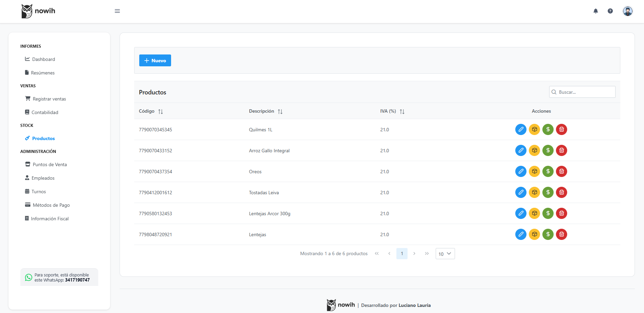Edit the Lentejas Arcor 300g product
Image resolution: width=644 pixels, height=313 pixels.
[521, 213]
